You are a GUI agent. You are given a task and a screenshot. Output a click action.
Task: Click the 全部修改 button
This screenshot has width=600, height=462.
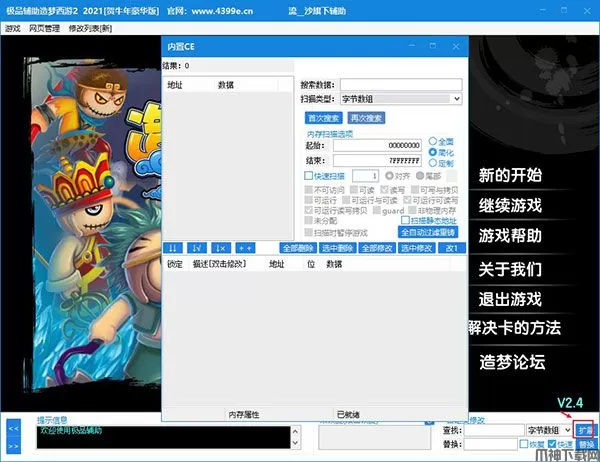(x=377, y=248)
